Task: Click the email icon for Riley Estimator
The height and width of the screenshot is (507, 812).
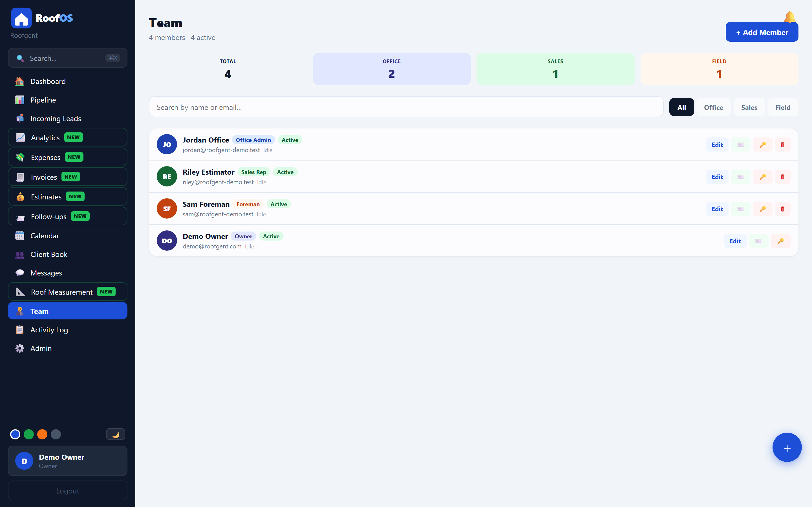Action: (741, 176)
